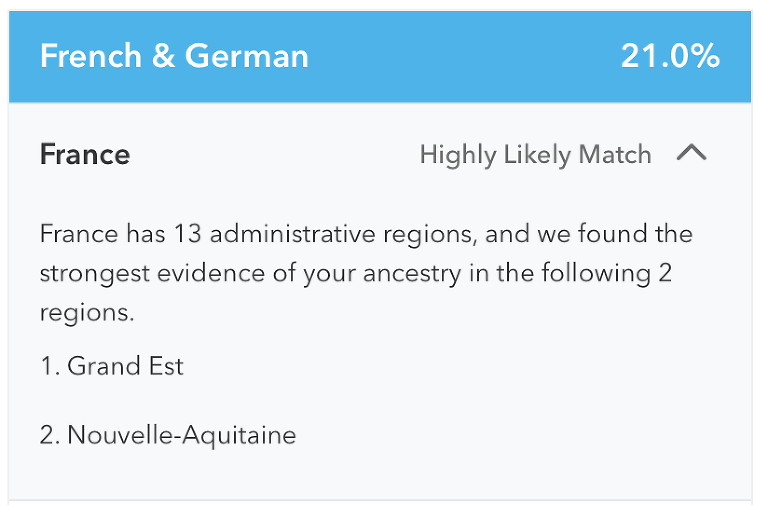
Task: Click the word 'French' in header
Action: coord(89,56)
